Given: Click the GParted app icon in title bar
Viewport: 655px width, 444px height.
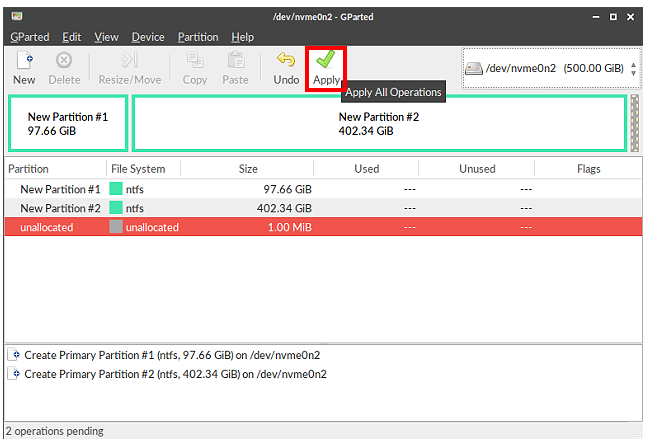Looking at the screenshot, I should point(17,17).
